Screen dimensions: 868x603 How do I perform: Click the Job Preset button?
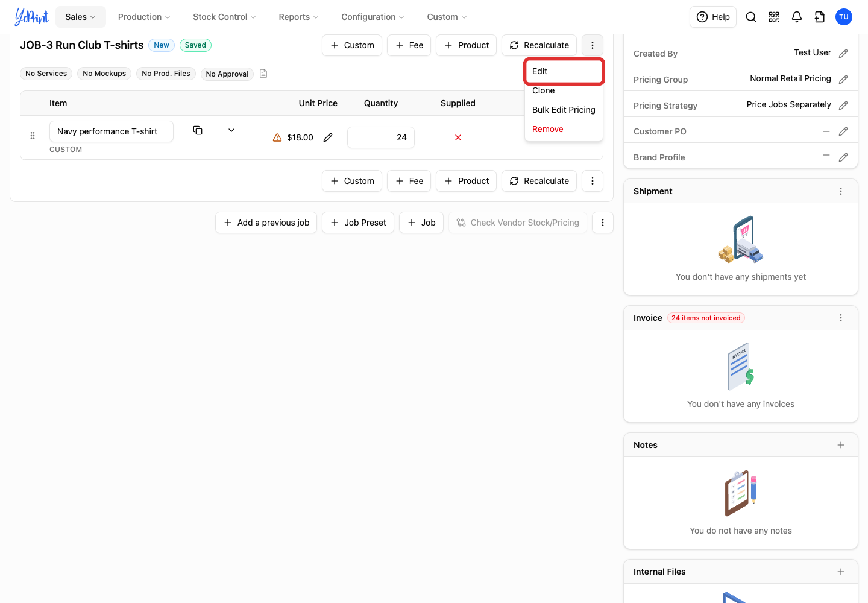(x=358, y=223)
